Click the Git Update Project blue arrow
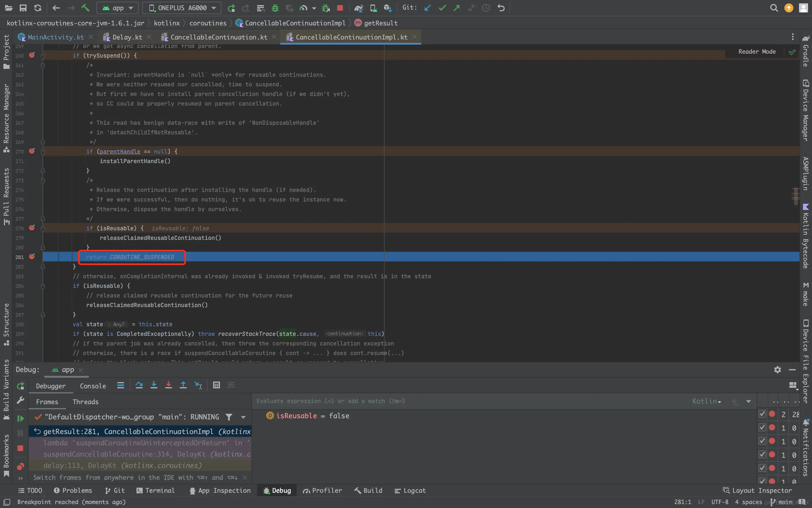 pos(427,8)
